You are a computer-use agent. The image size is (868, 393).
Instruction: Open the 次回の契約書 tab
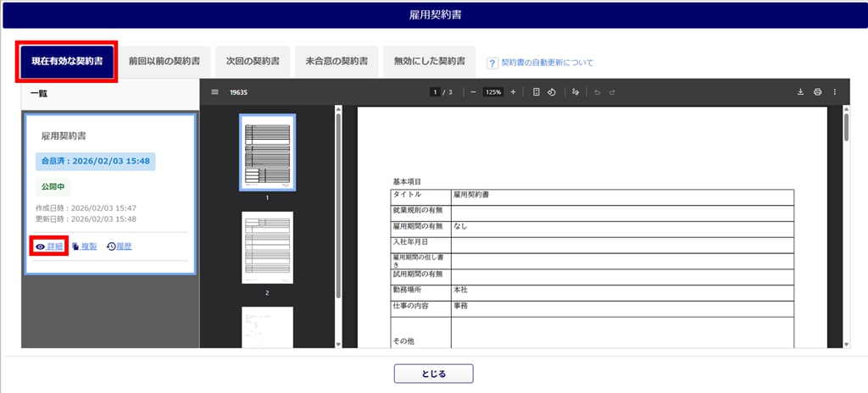(x=253, y=62)
